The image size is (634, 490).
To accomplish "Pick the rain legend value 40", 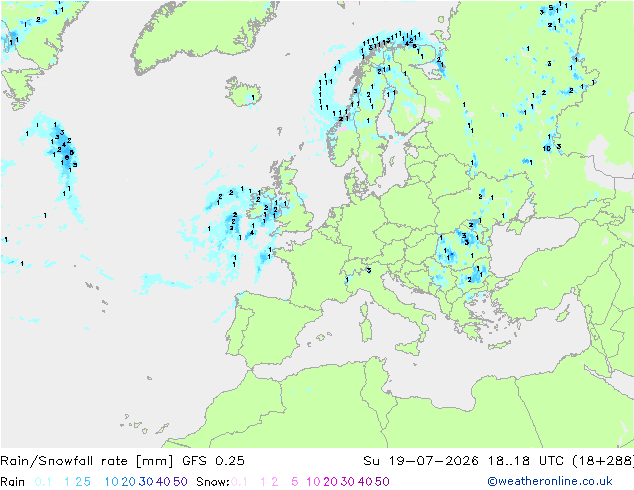I will 163,482.
